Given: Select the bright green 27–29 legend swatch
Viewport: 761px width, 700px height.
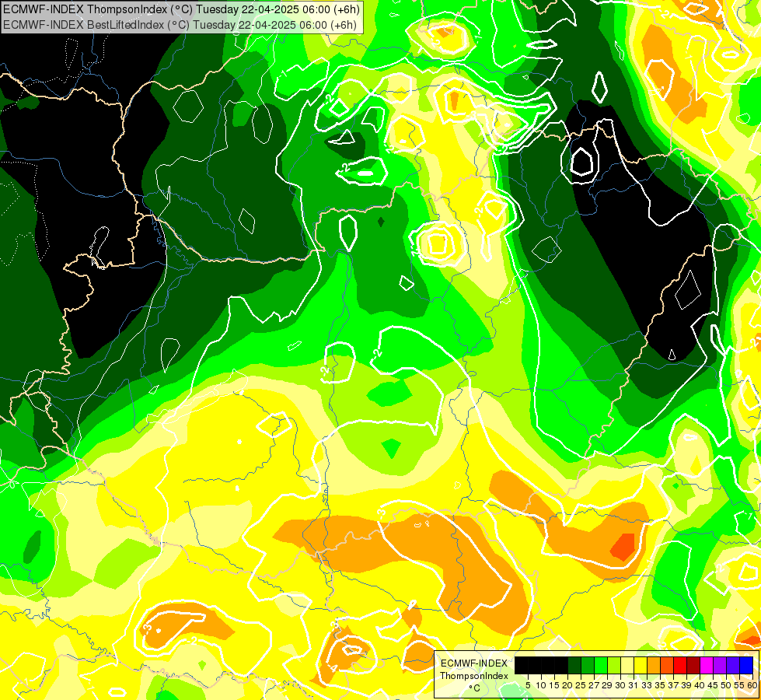Looking at the screenshot, I should (601, 666).
